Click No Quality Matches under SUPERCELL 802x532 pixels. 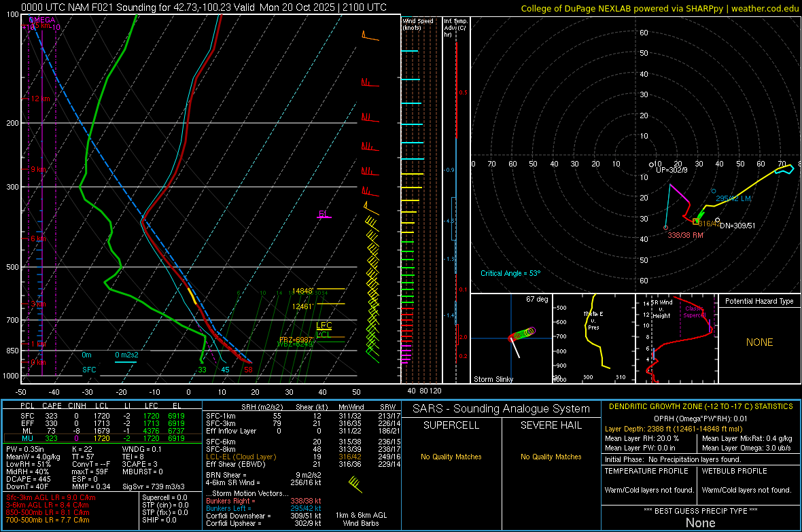[451, 457]
